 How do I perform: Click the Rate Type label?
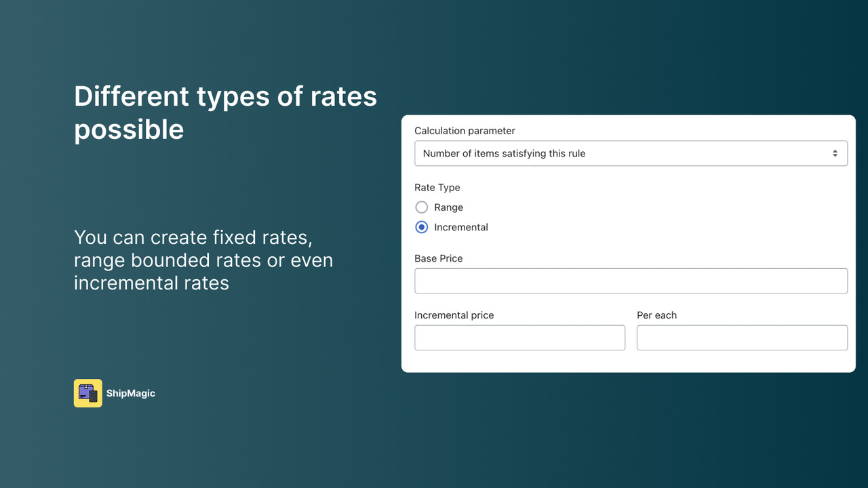click(437, 188)
